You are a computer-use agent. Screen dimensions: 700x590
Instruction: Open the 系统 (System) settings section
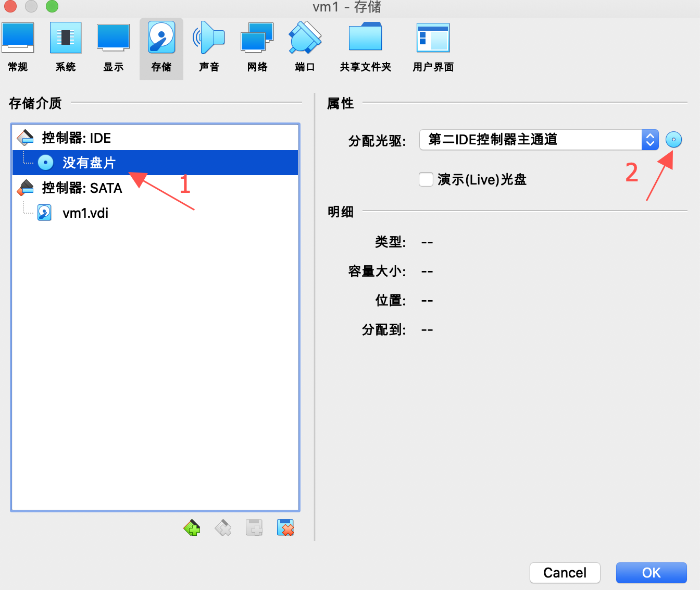tap(66, 47)
